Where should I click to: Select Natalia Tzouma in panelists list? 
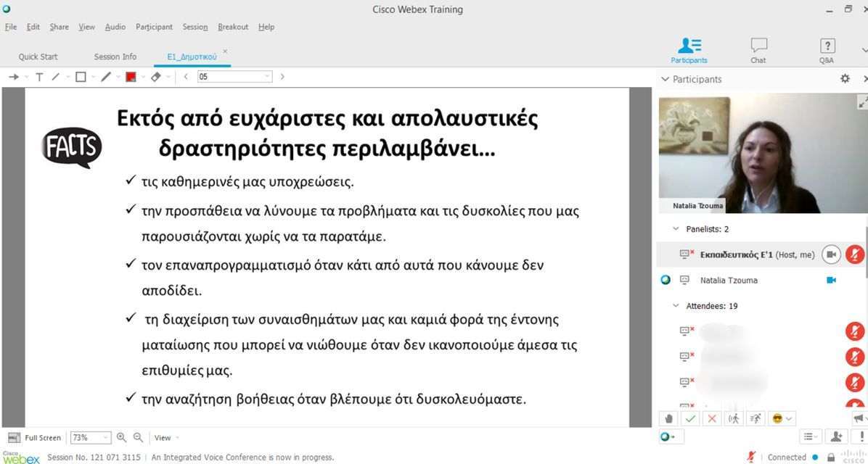tap(729, 281)
